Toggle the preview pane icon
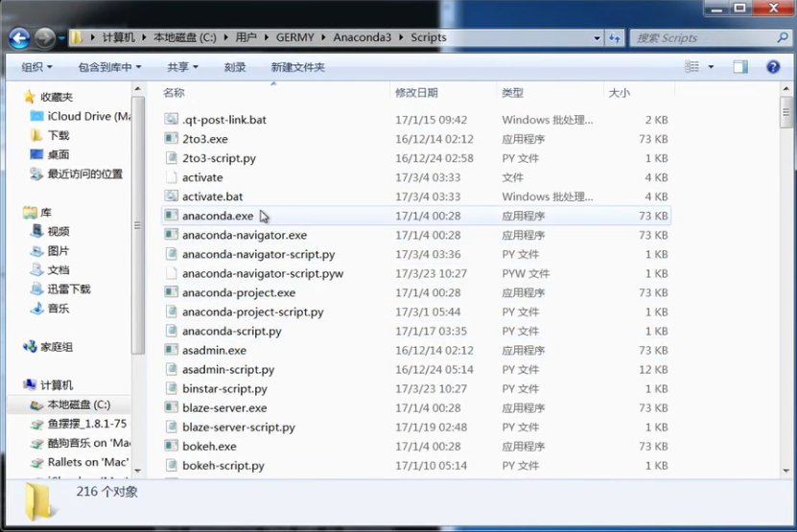 [x=740, y=66]
